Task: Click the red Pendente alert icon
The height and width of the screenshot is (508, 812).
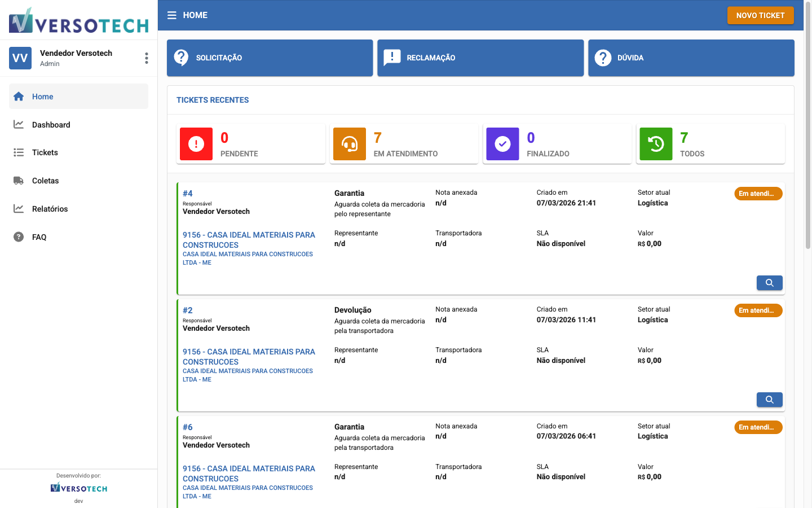Action: (x=196, y=144)
